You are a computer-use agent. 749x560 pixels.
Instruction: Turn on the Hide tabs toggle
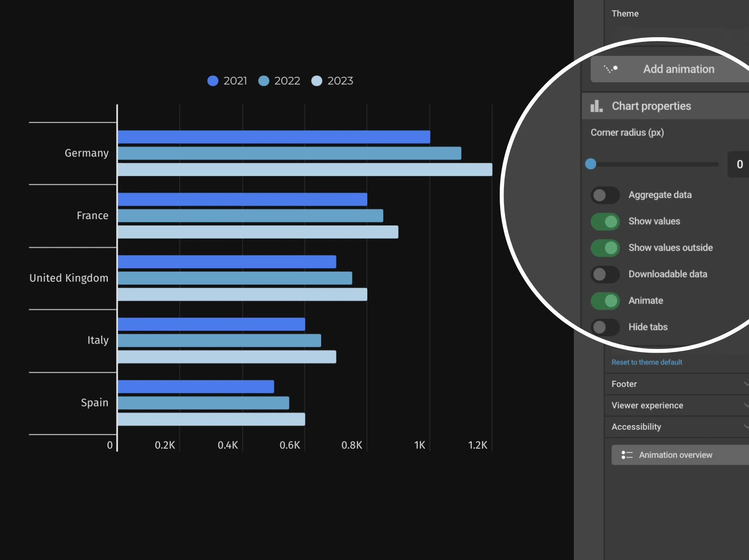(x=605, y=327)
